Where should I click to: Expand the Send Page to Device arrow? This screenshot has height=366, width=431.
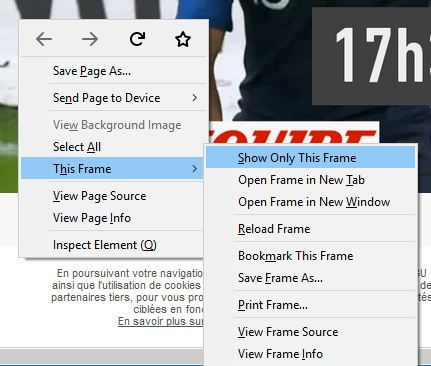click(195, 98)
